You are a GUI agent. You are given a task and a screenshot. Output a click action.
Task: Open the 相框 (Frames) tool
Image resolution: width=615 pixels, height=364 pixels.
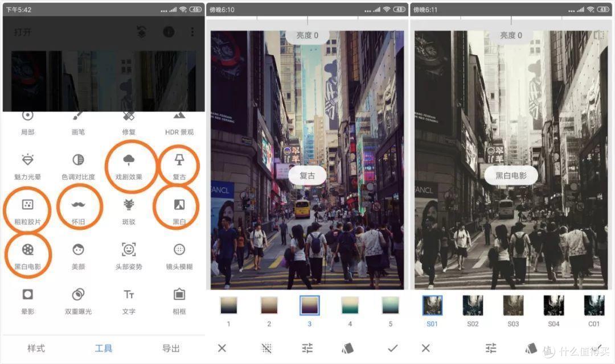pyautogui.click(x=179, y=295)
